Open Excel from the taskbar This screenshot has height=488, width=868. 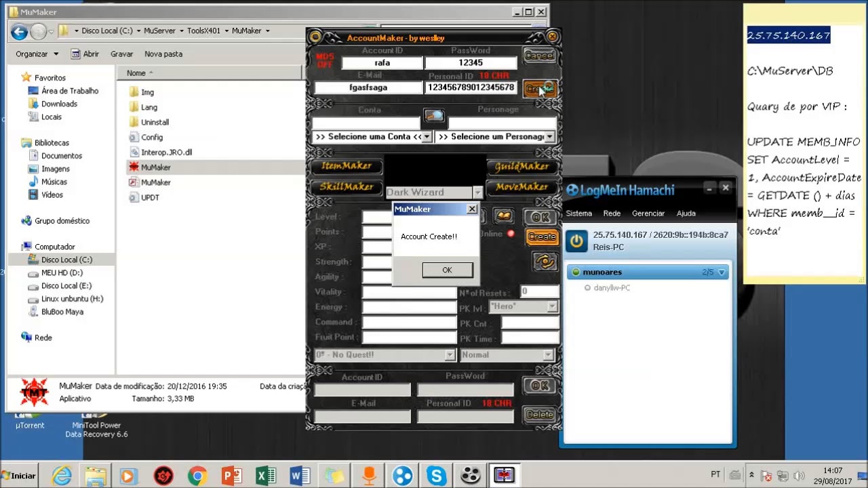pyautogui.click(x=266, y=476)
